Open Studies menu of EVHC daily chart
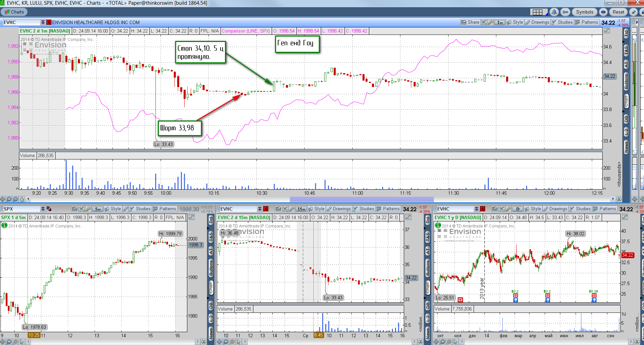 580,209
